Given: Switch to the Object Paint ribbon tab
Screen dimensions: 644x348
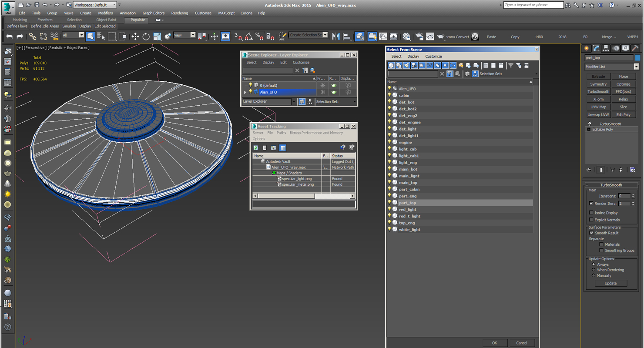Looking at the screenshot, I should (x=106, y=20).
